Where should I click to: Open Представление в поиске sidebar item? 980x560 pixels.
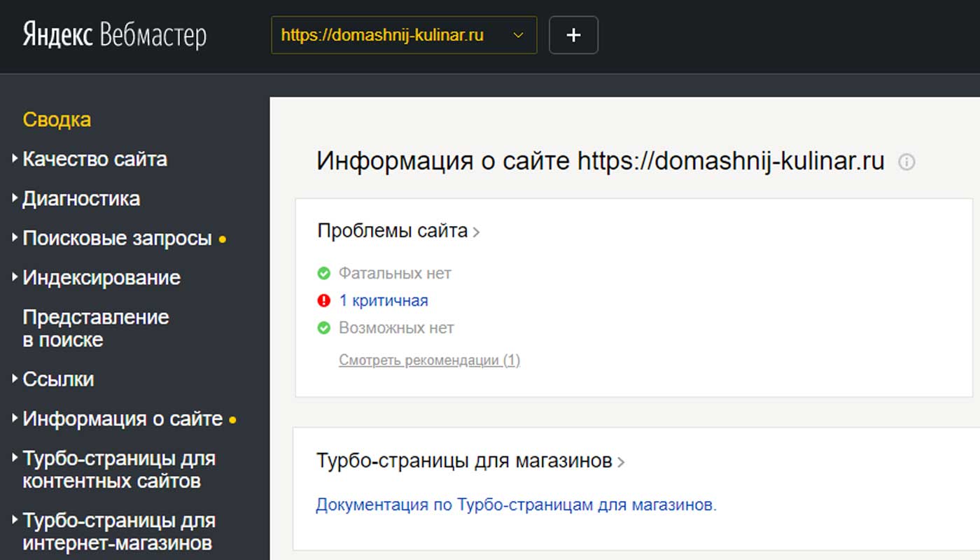[x=96, y=328]
